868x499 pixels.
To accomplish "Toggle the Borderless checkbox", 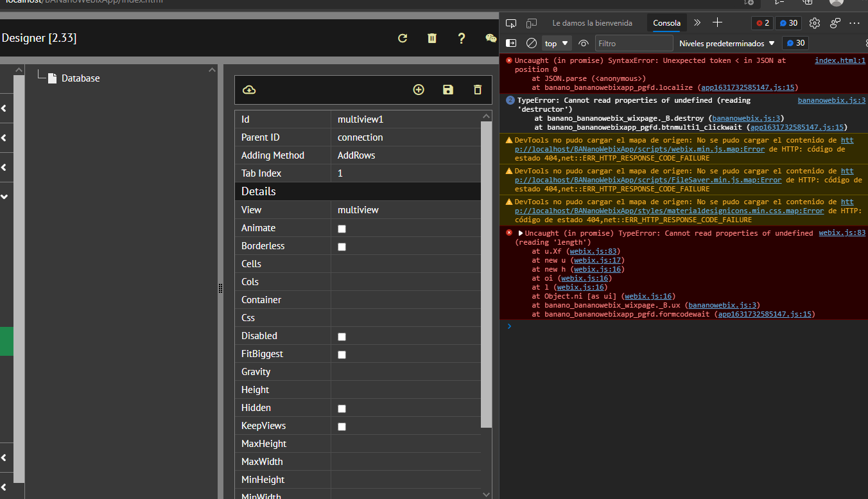I will pyautogui.click(x=342, y=247).
